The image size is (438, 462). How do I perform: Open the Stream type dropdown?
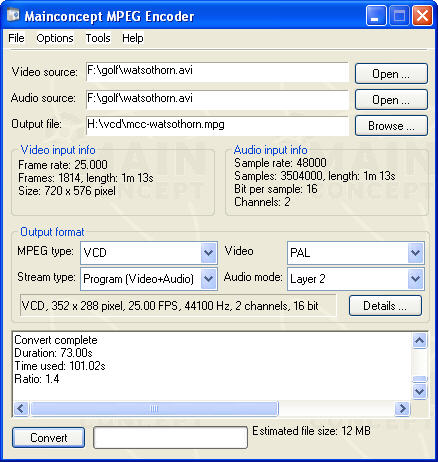coord(209,278)
